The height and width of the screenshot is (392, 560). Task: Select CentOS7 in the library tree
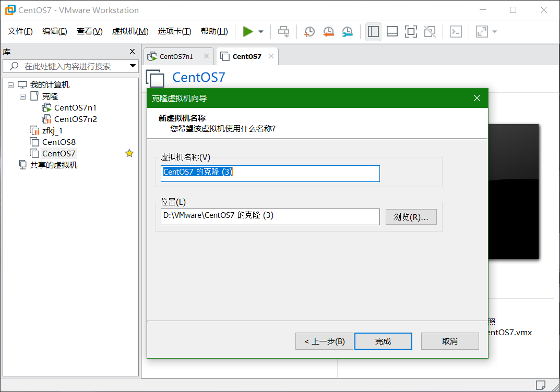pos(59,153)
